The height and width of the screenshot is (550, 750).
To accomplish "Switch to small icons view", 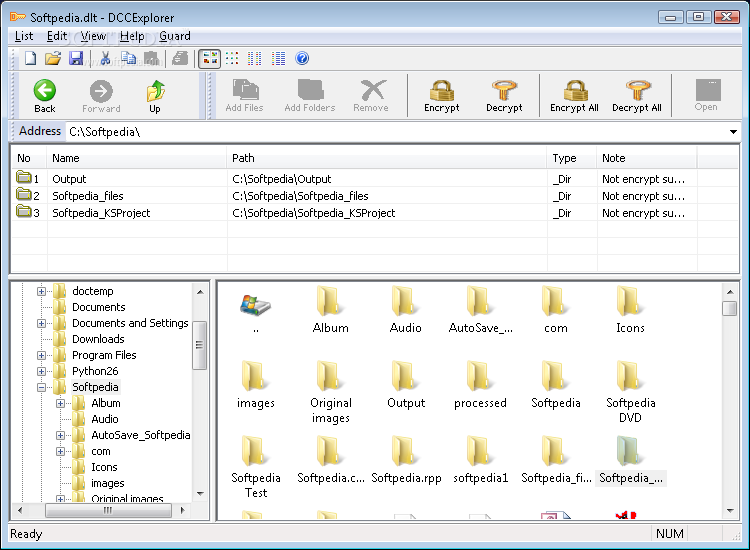I will (x=232, y=58).
